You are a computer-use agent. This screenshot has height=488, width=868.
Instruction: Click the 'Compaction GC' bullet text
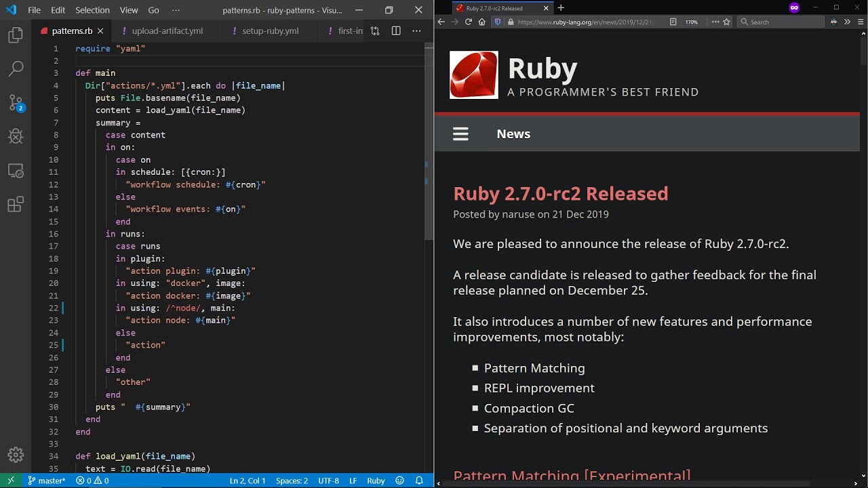(529, 408)
